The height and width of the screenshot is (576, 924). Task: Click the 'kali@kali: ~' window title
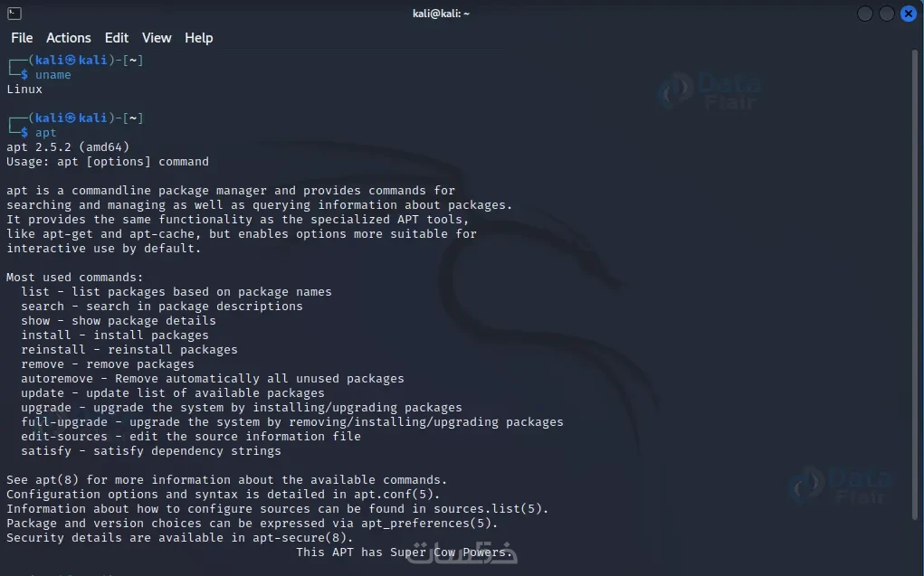pos(441,14)
